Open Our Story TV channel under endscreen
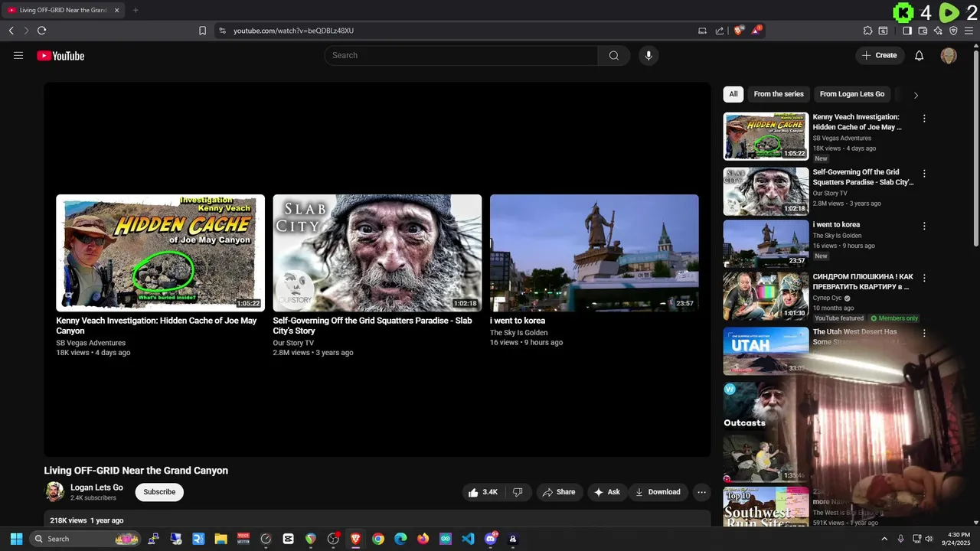Viewport: 980px width, 551px height. [x=293, y=343]
